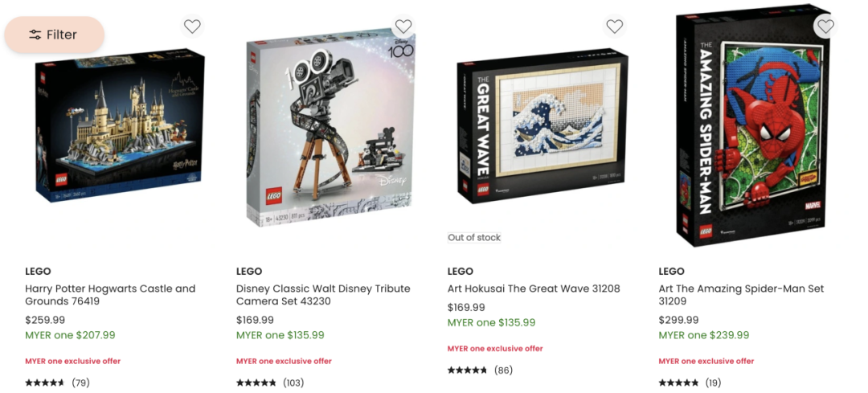
Task: View the 79 reviews for Hogwarts Castle
Action: (x=57, y=383)
